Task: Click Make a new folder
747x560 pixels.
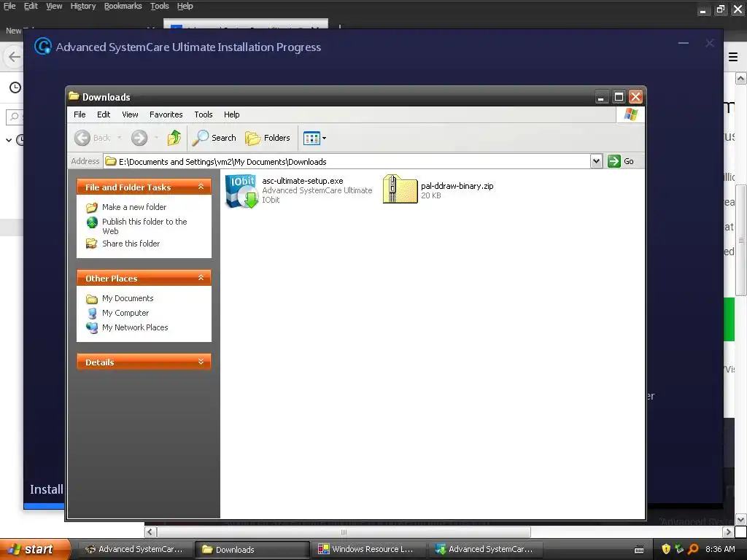Action: [134, 207]
